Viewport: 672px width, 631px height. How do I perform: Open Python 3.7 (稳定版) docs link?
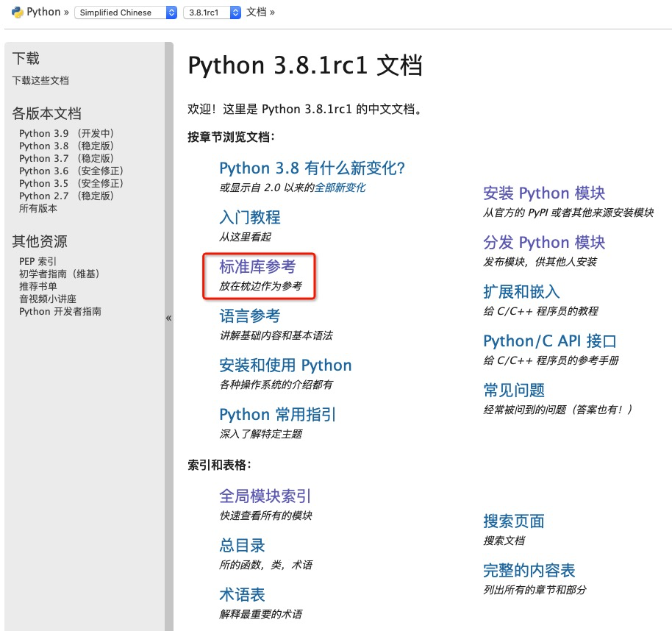click(66, 158)
